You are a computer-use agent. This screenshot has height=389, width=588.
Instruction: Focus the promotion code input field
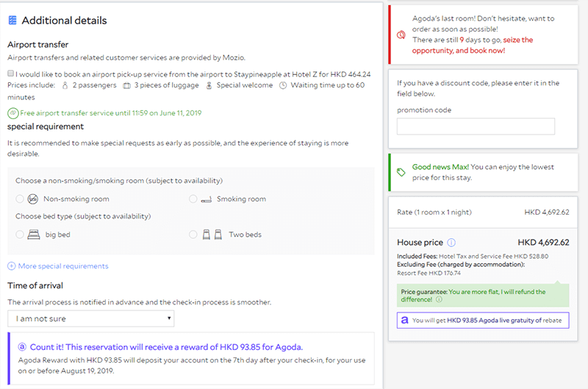point(476,126)
